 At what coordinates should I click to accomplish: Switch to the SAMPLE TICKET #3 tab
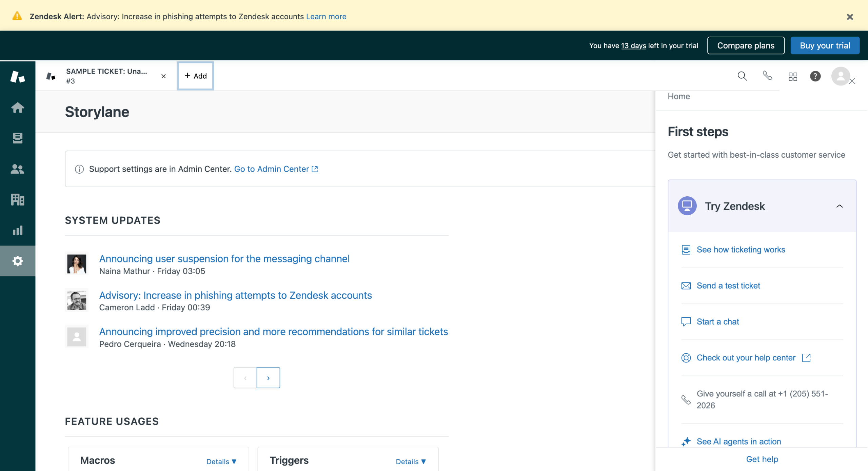pos(106,76)
